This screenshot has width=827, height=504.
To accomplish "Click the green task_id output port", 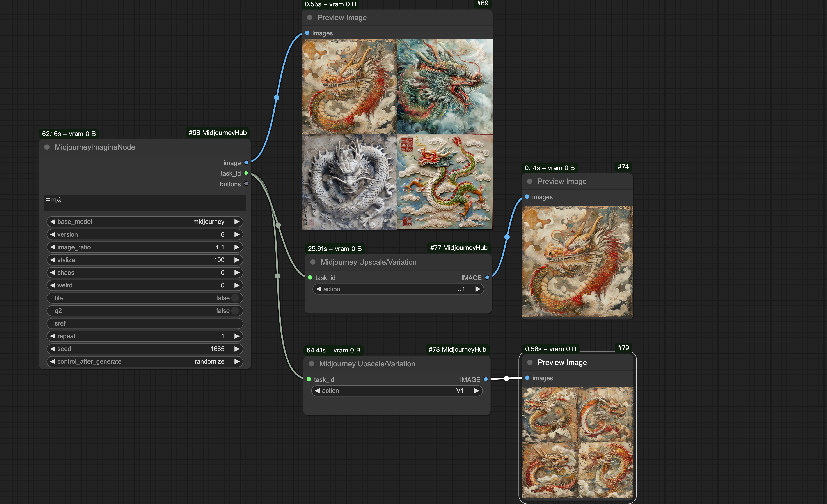I will click(246, 173).
